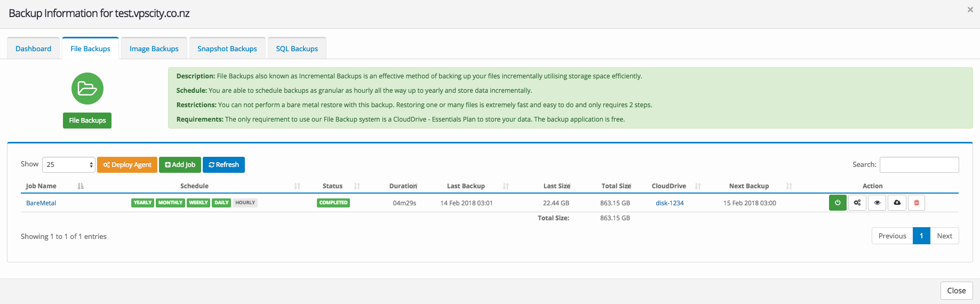Switch to the Image Backups tab
This screenshot has height=304, width=980.
tap(154, 49)
